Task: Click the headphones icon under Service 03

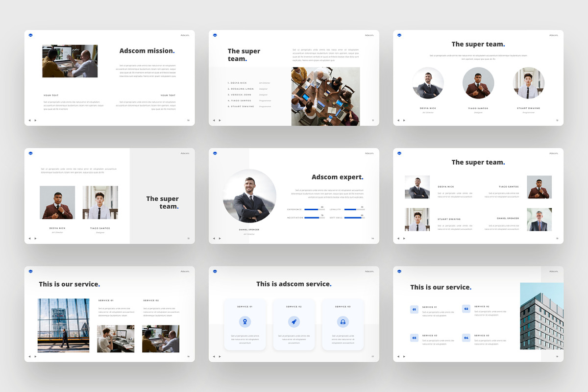Action: tap(343, 322)
